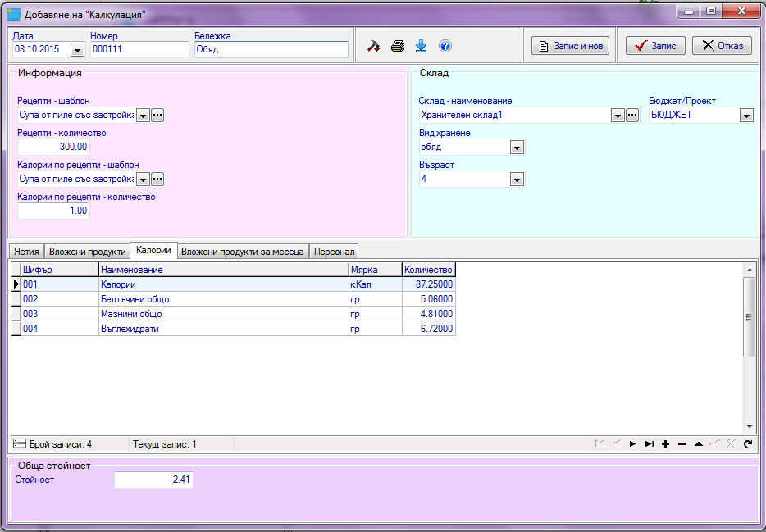766x532 pixels.
Task: Click the 'Калории по рецепти - количество' field
Action: coord(54,211)
